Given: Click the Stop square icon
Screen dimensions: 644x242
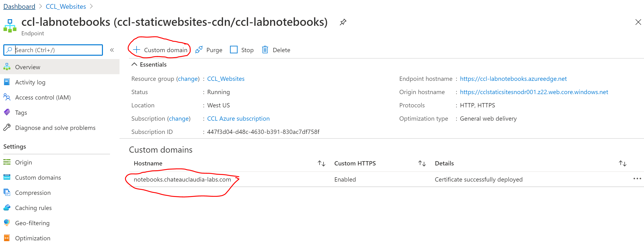Looking at the screenshot, I should (x=234, y=50).
